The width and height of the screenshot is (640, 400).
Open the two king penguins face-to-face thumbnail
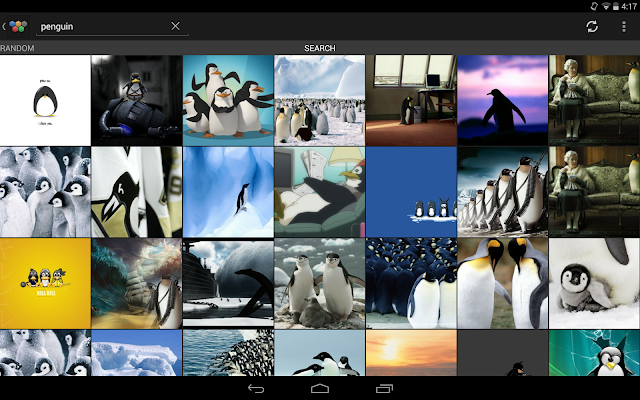[502, 284]
